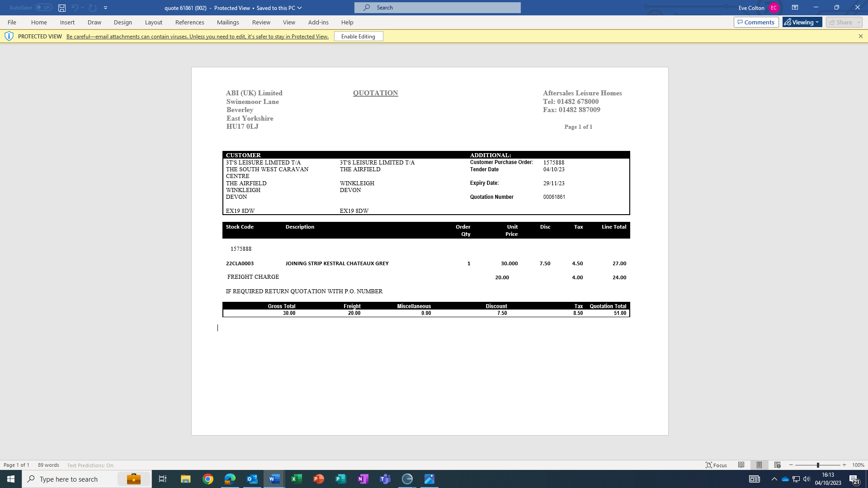The width and height of the screenshot is (868, 488).
Task: Click the zoom slider handle
Action: coord(817,465)
